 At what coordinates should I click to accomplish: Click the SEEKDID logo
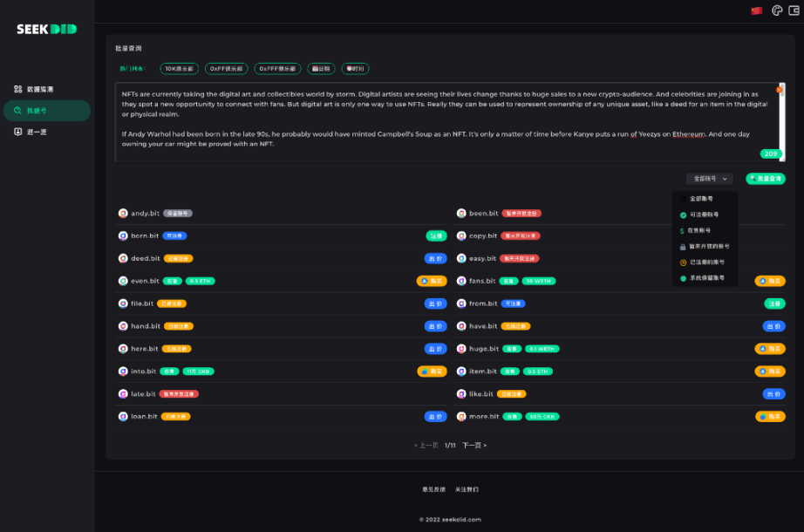(46, 29)
